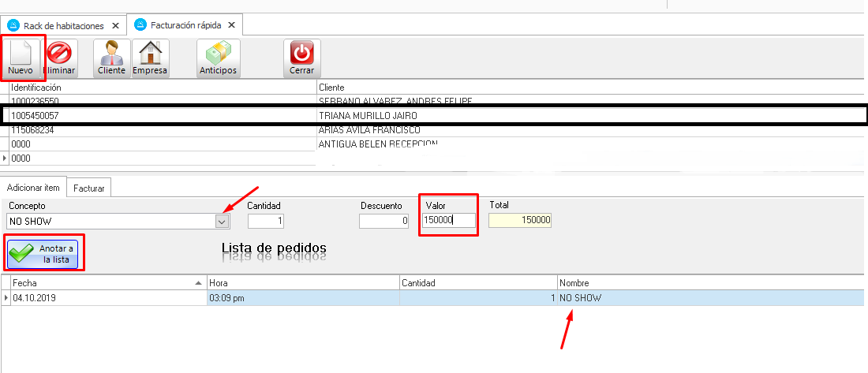868x373 pixels.
Task: Select the Adicionar item tab
Action: [34, 187]
